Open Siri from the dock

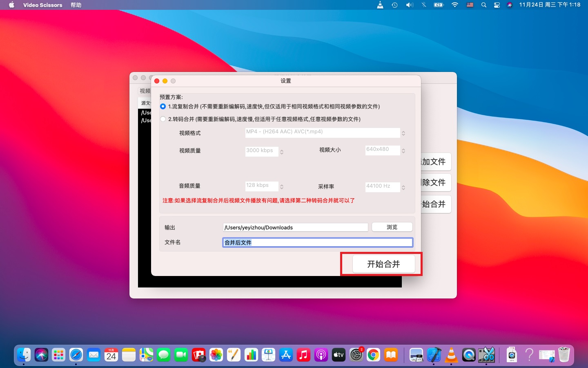pyautogui.click(x=41, y=355)
